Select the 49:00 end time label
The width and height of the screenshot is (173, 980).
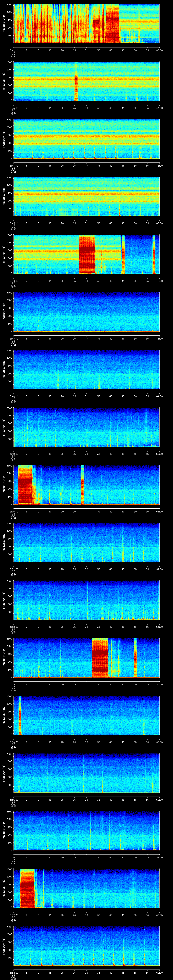click(x=159, y=396)
